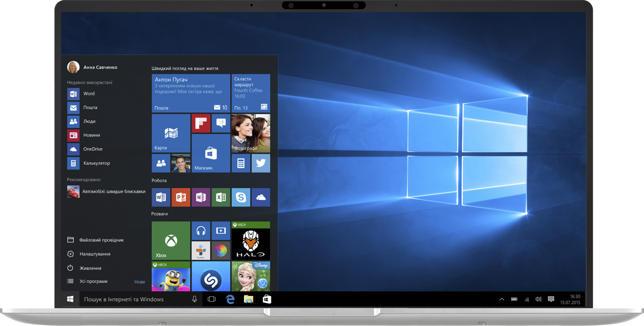Open the Groove Music headphones tile
Screen dimensions: 644x326
(x=201, y=231)
